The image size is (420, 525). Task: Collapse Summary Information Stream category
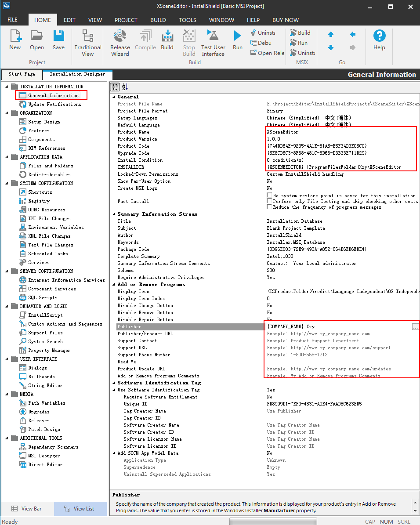114,214
